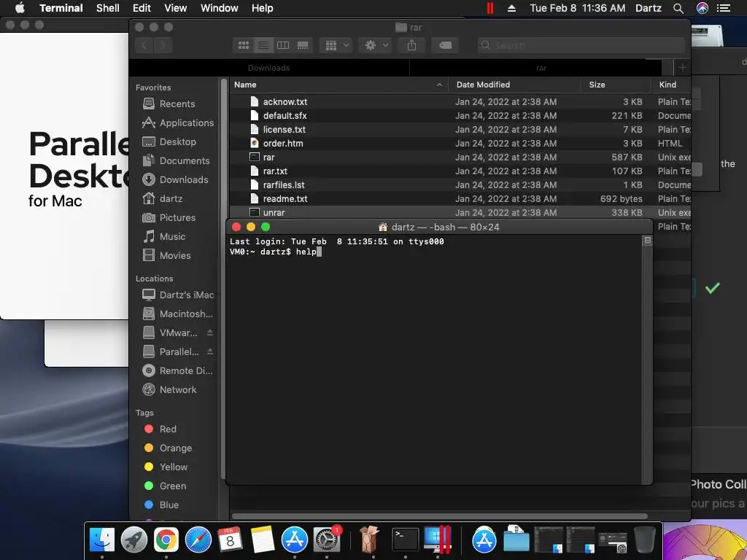
Task: Select the acknow.txt file
Action: [460, 102]
